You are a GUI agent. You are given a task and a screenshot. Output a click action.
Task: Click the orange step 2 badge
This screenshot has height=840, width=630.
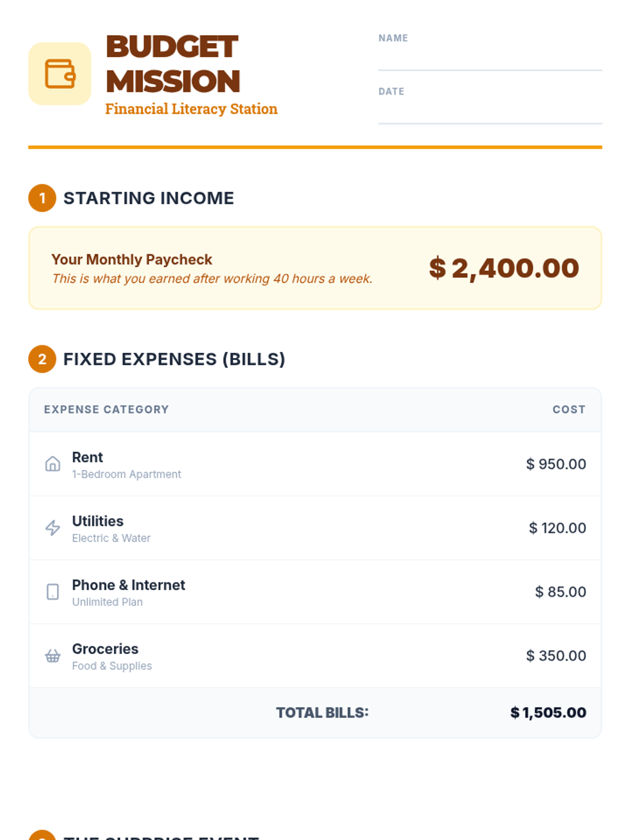(x=42, y=359)
